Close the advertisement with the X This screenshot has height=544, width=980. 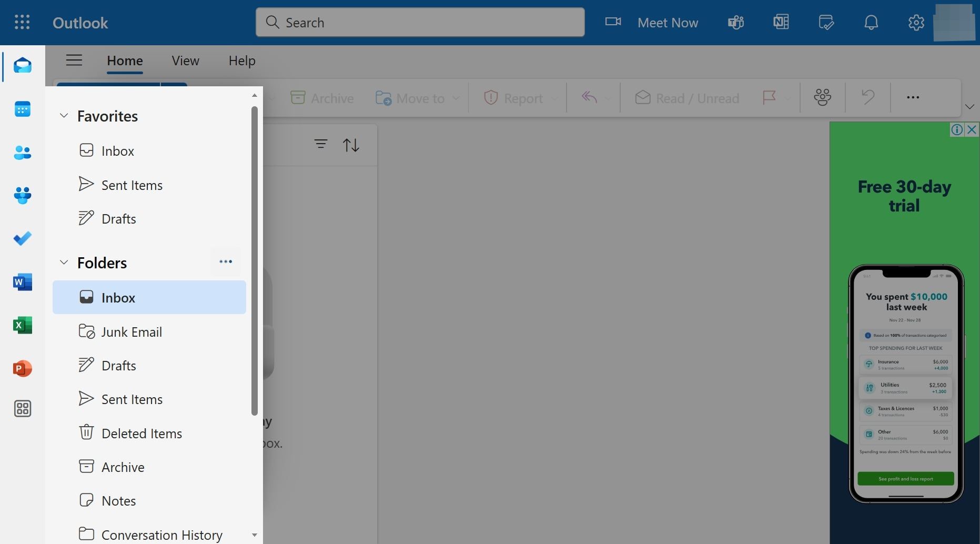pos(972,129)
